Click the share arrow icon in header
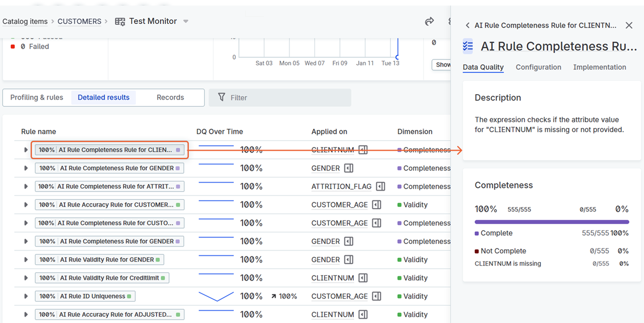 pos(429,21)
